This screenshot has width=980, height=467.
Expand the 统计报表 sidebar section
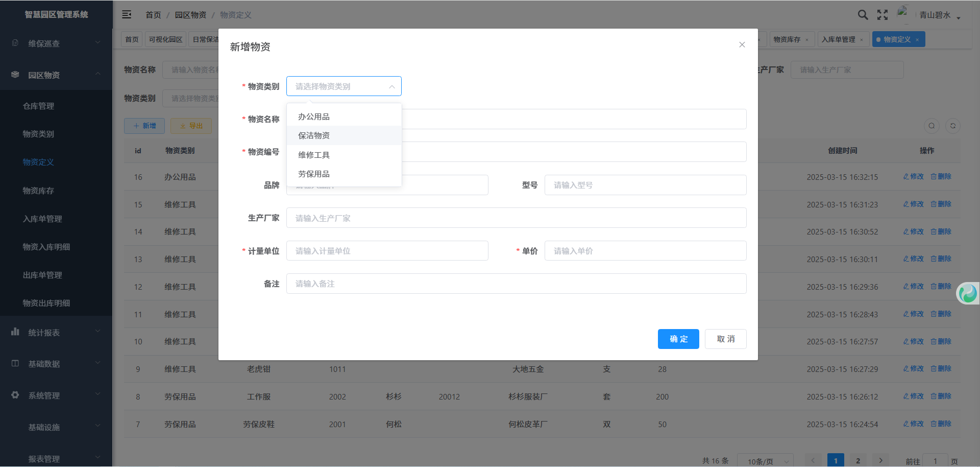click(56, 333)
